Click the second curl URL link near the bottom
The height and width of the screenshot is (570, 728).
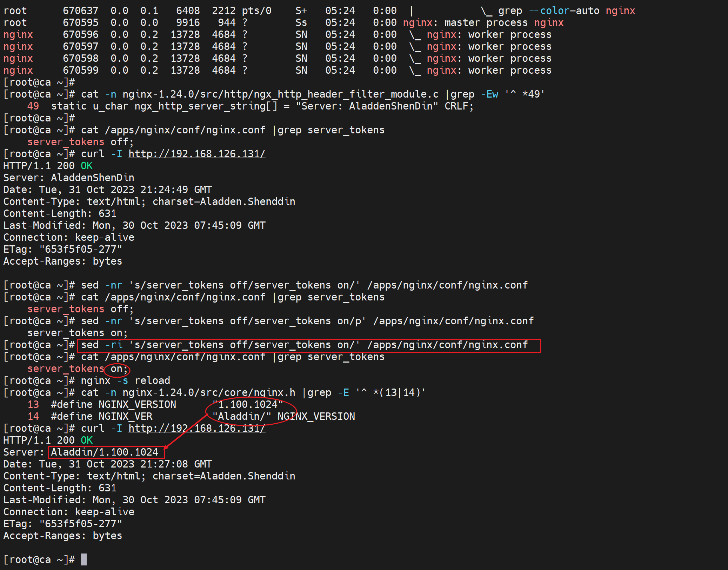tap(196, 428)
